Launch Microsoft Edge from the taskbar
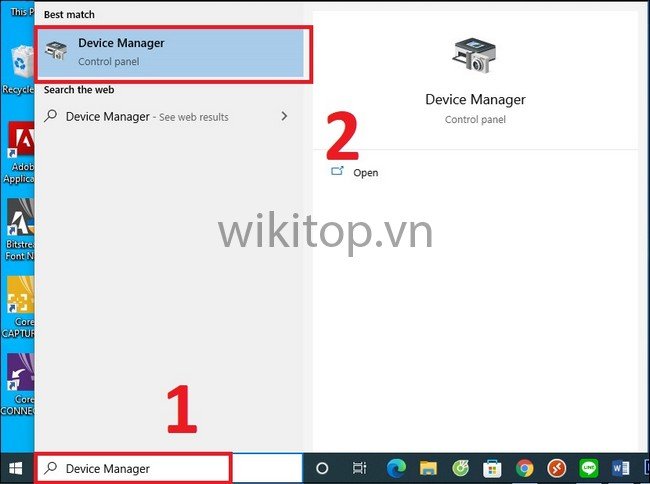This screenshot has width=650, height=484. point(394,468)
